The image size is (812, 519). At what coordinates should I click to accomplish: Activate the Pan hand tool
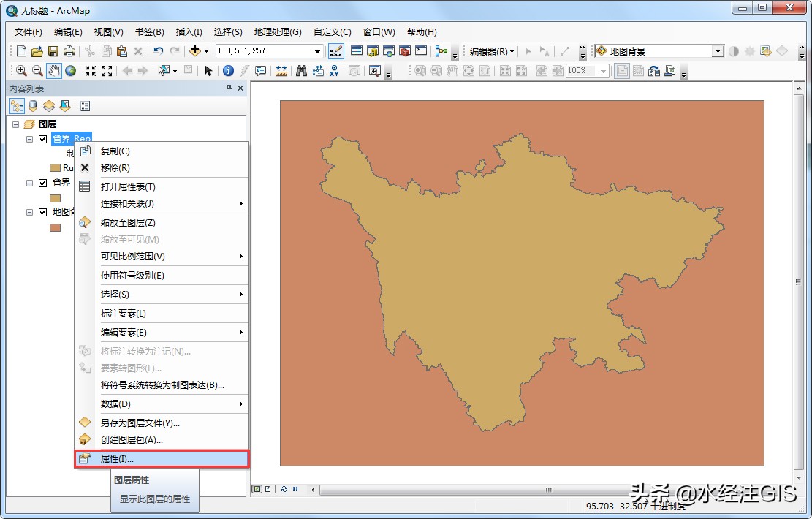tap(54, 70)
